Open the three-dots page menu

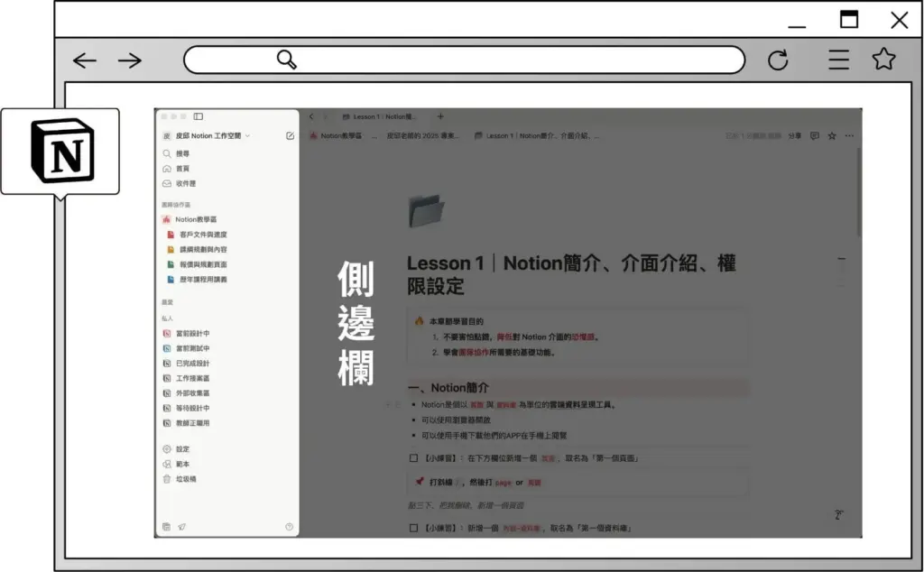849,136
